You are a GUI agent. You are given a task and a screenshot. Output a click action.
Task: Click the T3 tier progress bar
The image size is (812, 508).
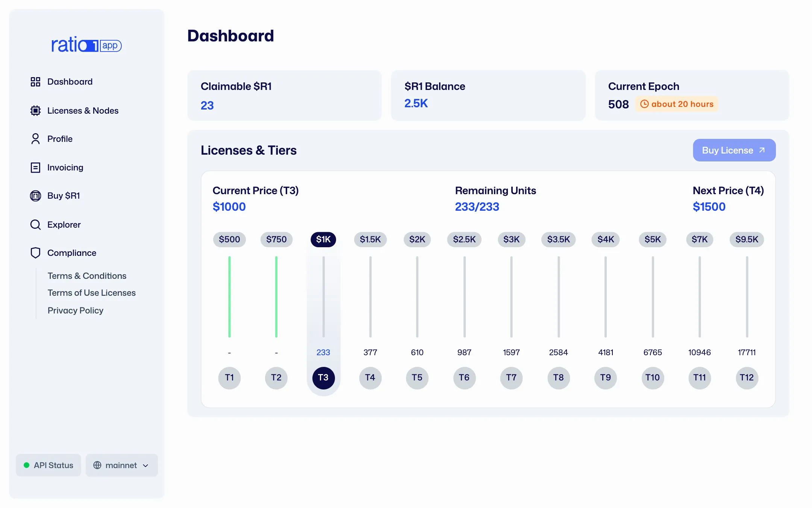(x=323, y=297)
